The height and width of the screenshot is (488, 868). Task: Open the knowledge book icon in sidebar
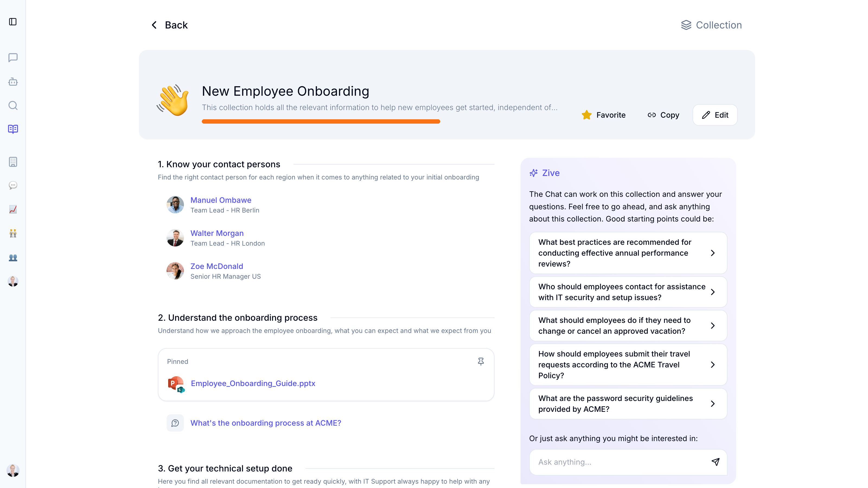(x=13, y=129)
